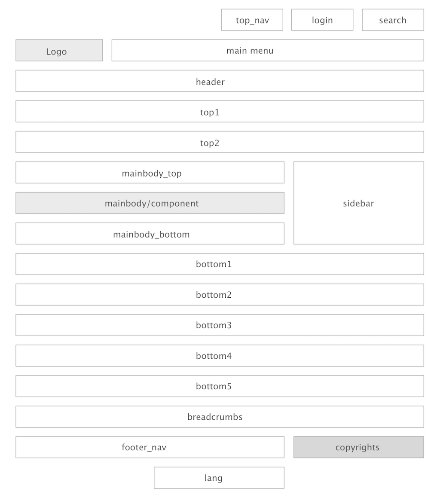The height and width of the screenshot is (504, 440).
Task: Click the Logo block
Action: [59, 50]
